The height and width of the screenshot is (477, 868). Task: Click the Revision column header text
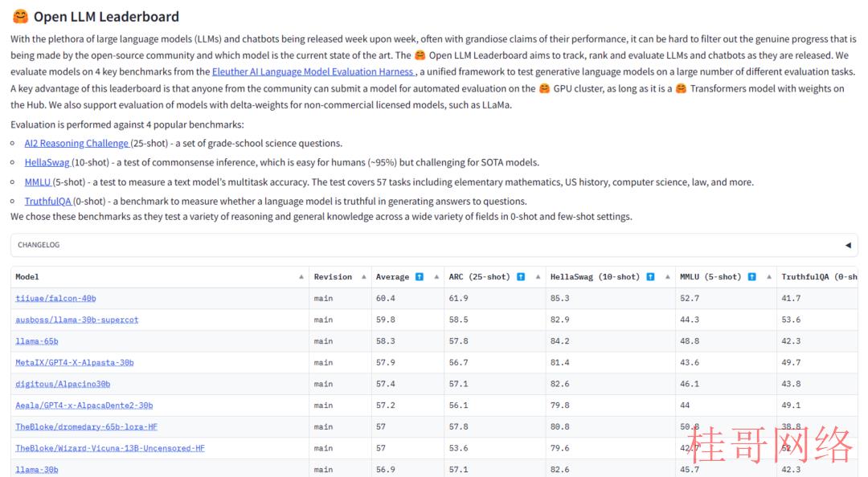(x=333, y=277)
